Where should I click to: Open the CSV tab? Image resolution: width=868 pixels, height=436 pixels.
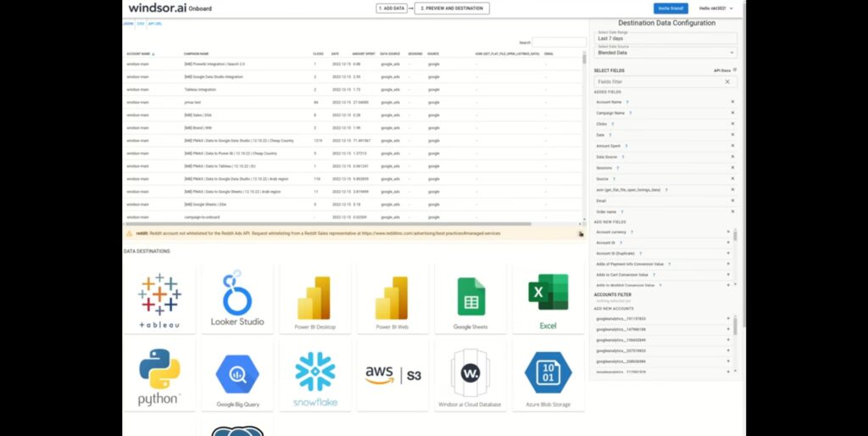point(141,24)
